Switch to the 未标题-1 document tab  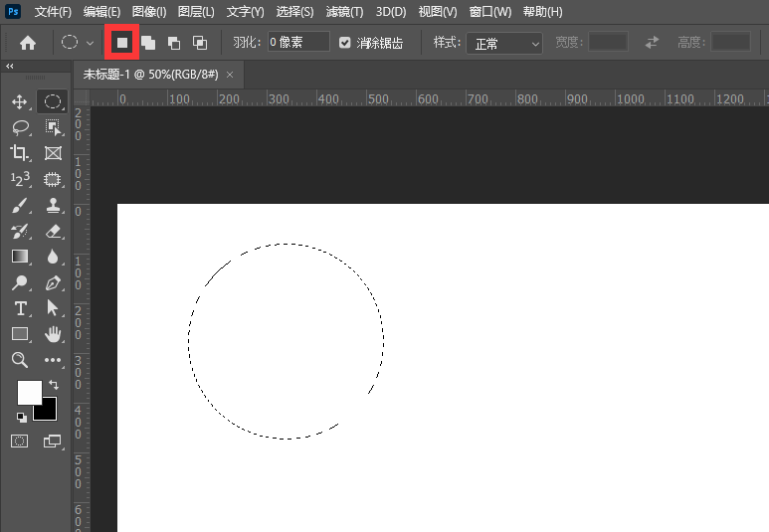(151, 75)
